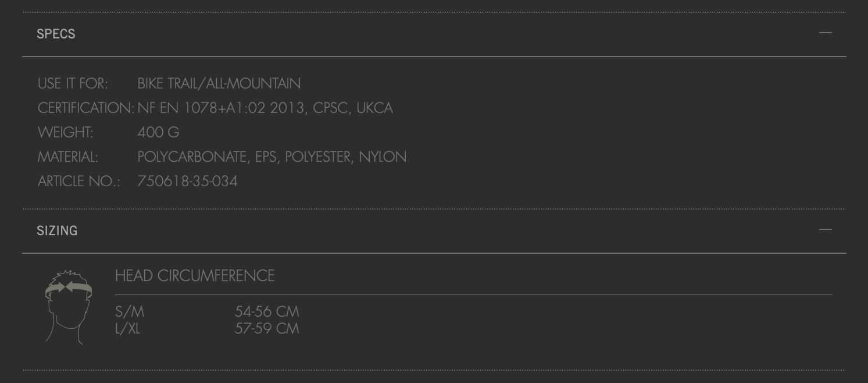The height and width of the screenshot is (383, 868).
Task: Select the HEAD CIRCUMFERENCE heading
Action: [x=195, y=275]
